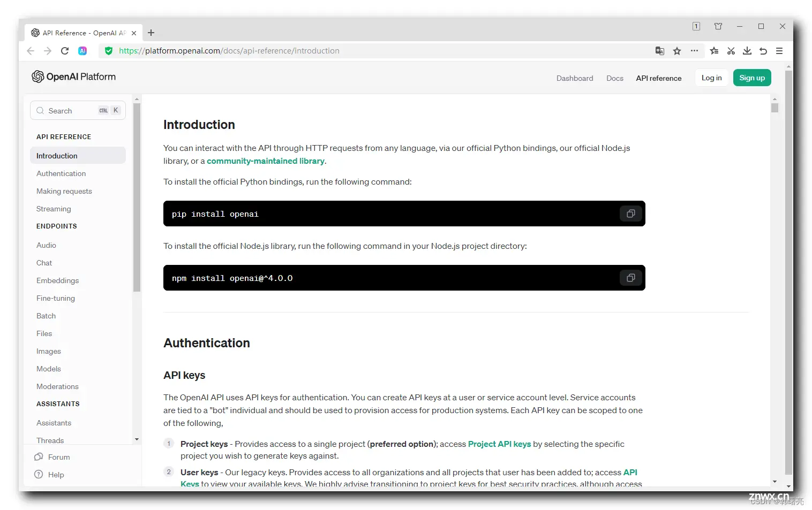Open the Moderations endpoint section
Image resolution: width=812 pixels, height=510 pixels.
(57, 386)
